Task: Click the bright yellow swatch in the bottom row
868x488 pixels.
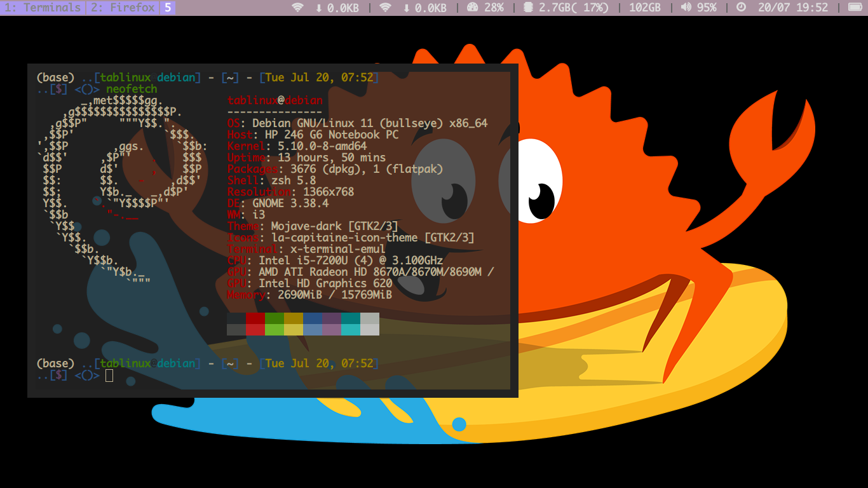Action: 294,330
